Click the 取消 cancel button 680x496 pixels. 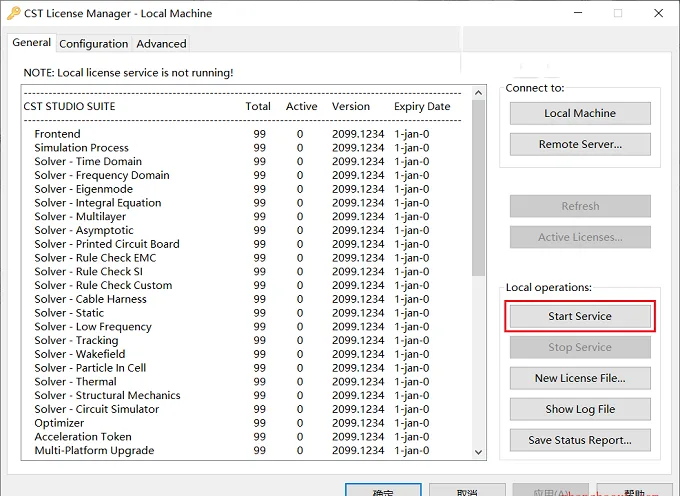[467, 491]
